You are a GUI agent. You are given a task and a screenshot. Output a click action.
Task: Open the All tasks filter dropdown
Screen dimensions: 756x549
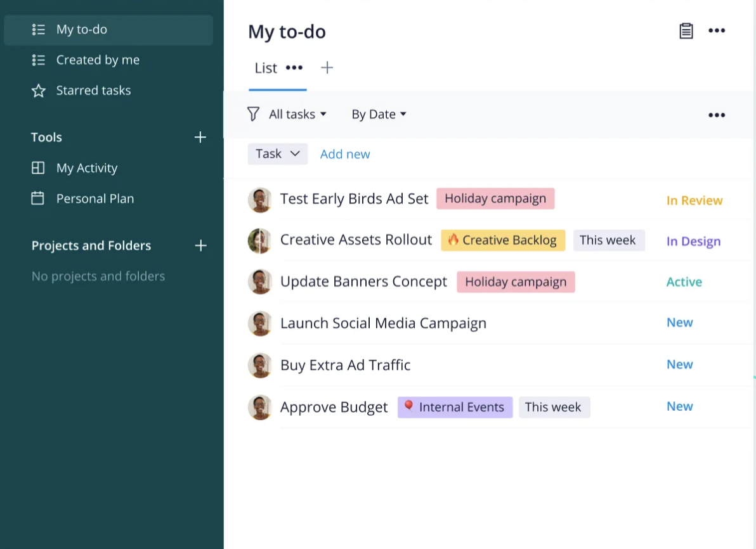(x=297, y=114)
